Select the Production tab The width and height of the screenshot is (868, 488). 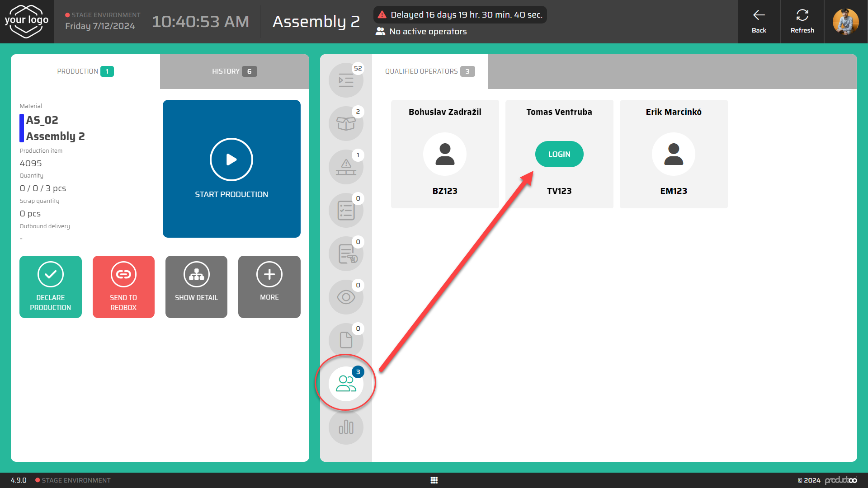coord(85,71)
